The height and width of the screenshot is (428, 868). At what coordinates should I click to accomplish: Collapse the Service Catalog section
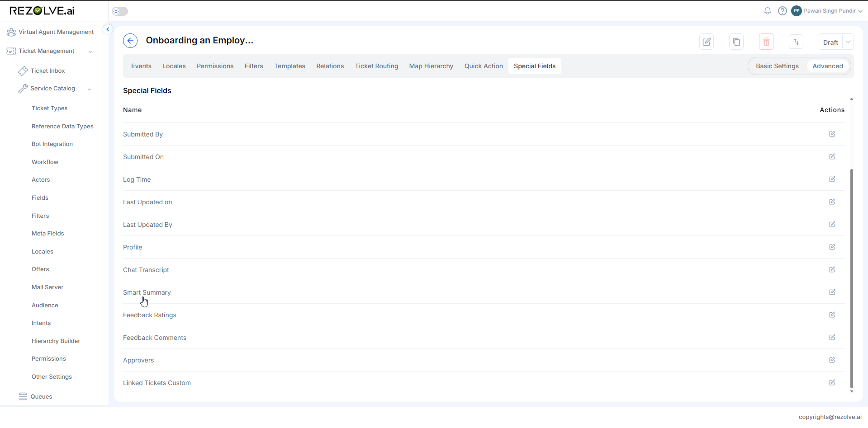pyautogui.click(x=90, y=89)
